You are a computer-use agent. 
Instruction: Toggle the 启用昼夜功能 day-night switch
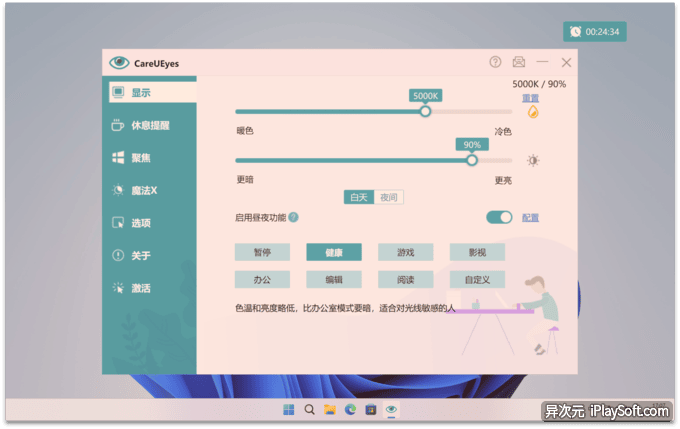tap(499, 217)
